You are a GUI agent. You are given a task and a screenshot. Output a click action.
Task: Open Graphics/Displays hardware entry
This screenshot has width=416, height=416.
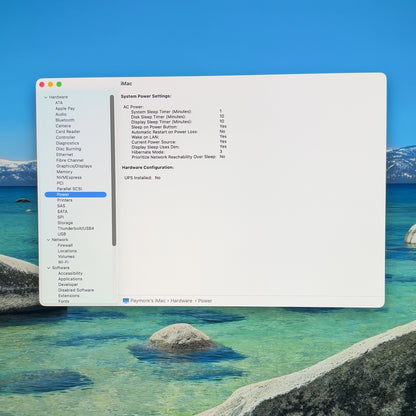point(74,166)
